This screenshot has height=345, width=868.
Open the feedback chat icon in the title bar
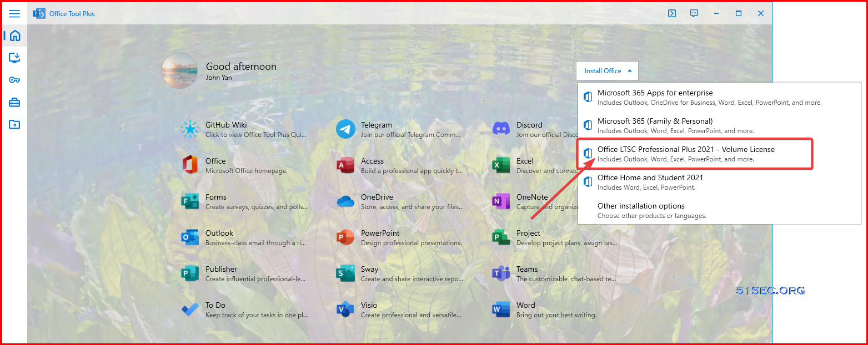[x=694, y=14]
